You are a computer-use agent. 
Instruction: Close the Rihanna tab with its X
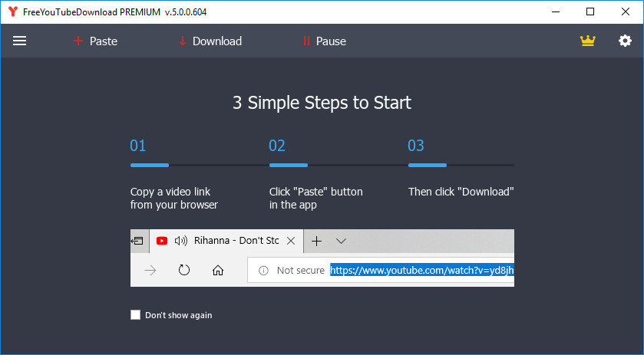pyautogui.click(x=291, y=241)
